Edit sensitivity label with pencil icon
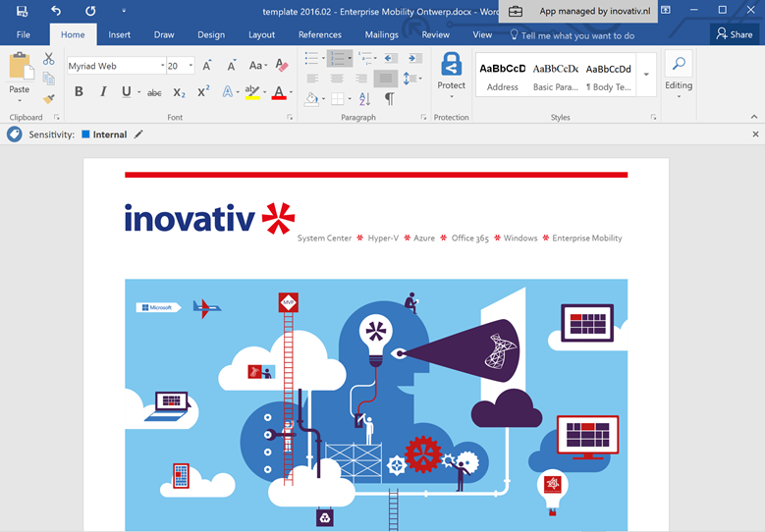 (138, 134)
